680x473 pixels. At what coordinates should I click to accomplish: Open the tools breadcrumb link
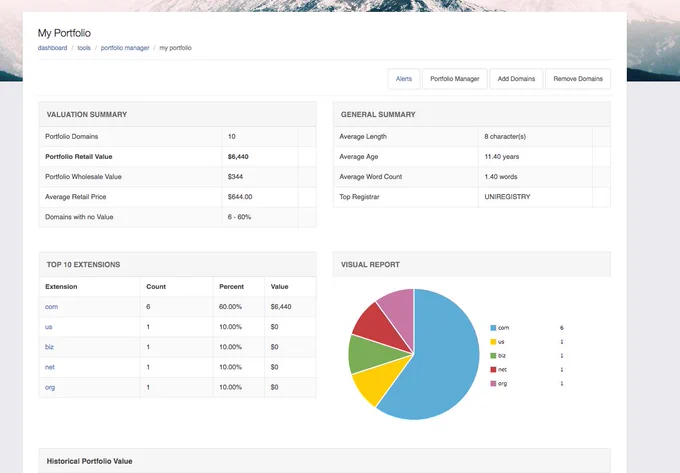click(x=84, y=48)
